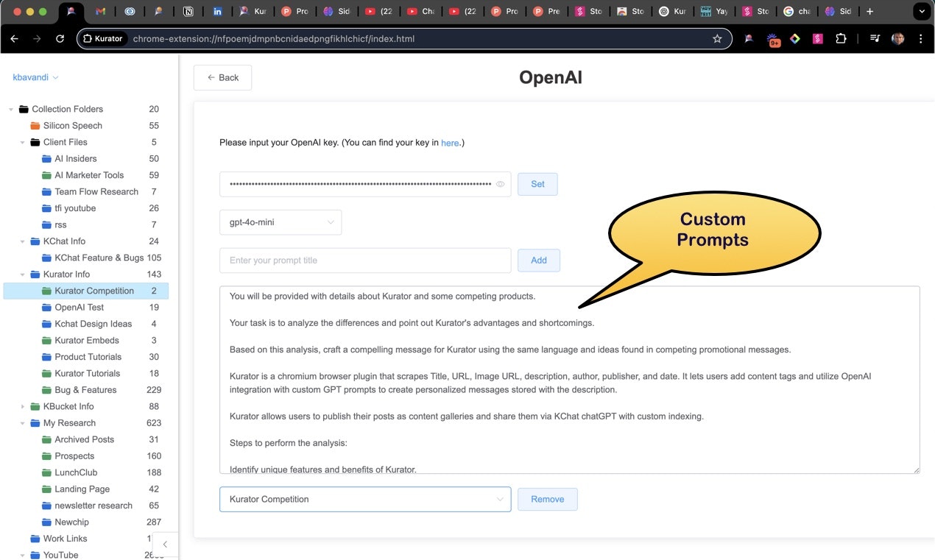Switch to the LinkedIn browser tab
This screenshot has width=935, height=560.
pyautogui.click(x=217, y=12)
